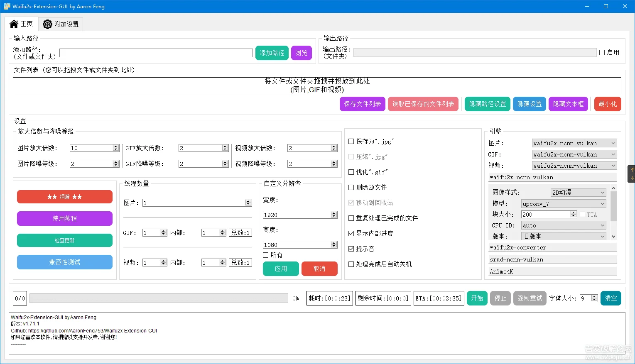The height and width of the screenshot is (364, 635).
Task: Open the 图片 engine dropdown
Action: click(x=574, y=143)
